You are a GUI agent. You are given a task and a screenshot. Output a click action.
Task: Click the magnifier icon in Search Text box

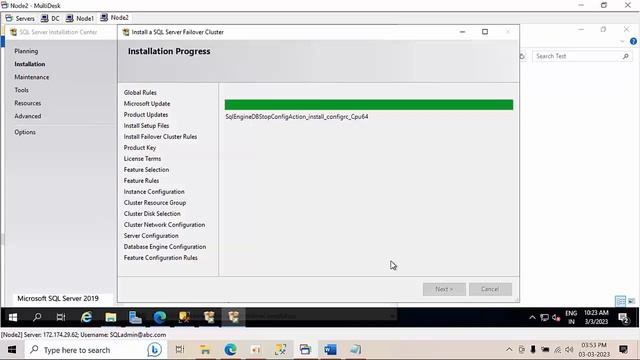[x=626, y=56]
